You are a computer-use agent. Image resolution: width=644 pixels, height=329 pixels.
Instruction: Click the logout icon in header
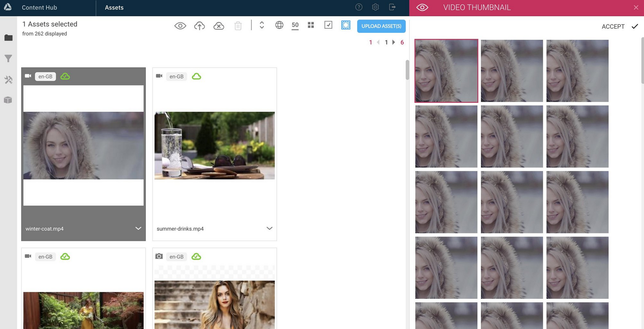click(x=393, y=7)
